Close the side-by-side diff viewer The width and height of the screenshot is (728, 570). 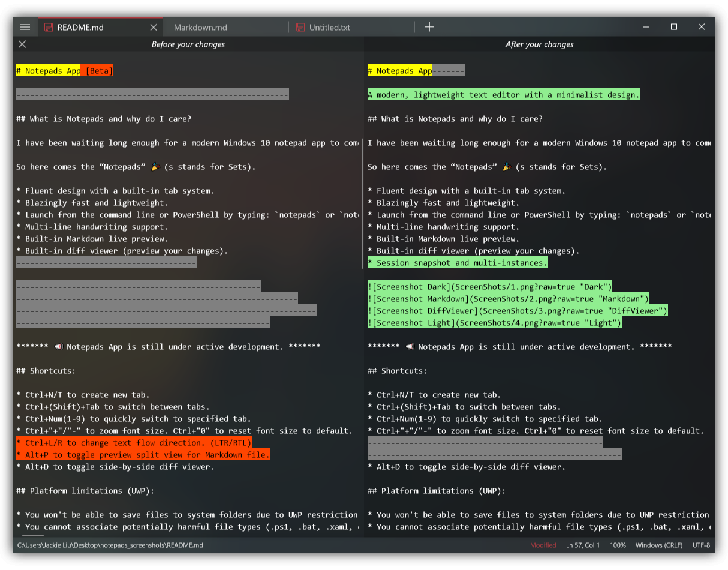click(x=22, y=44)
